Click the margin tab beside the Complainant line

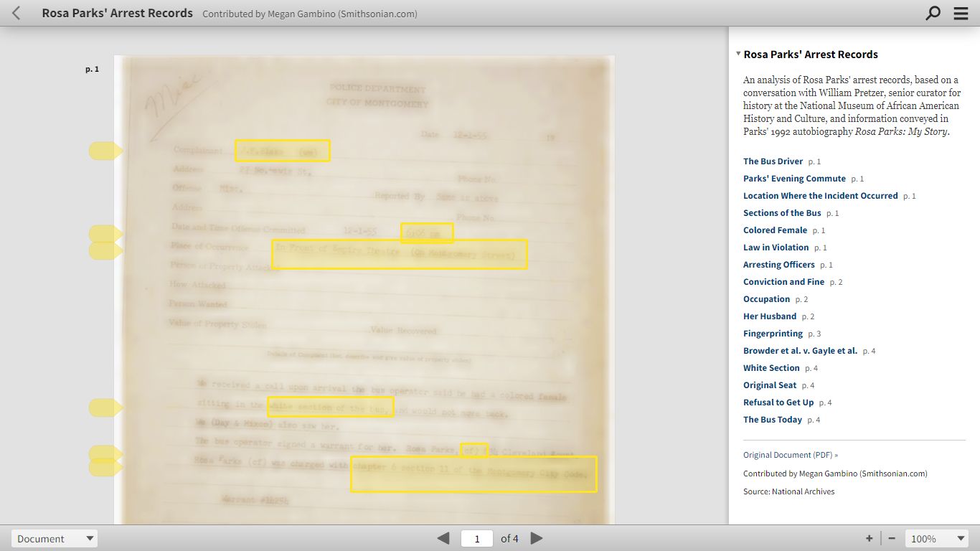pos(105,151)
